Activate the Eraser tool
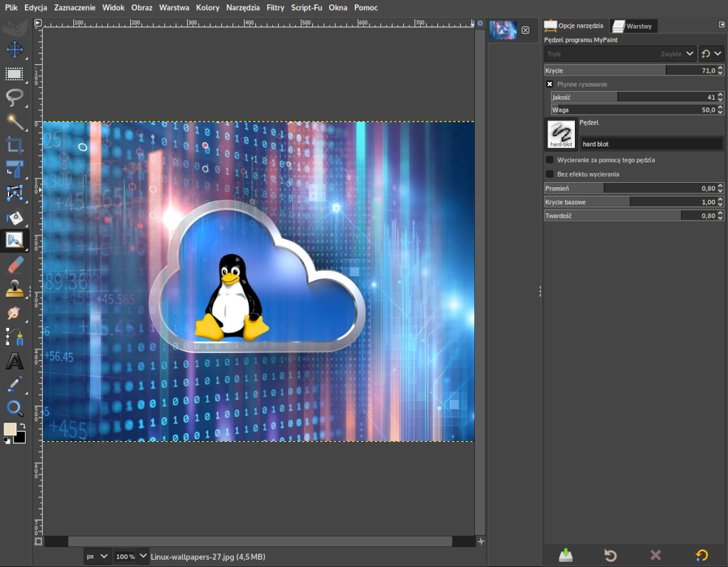The image size is (728, 567). (x=14, y=265)
